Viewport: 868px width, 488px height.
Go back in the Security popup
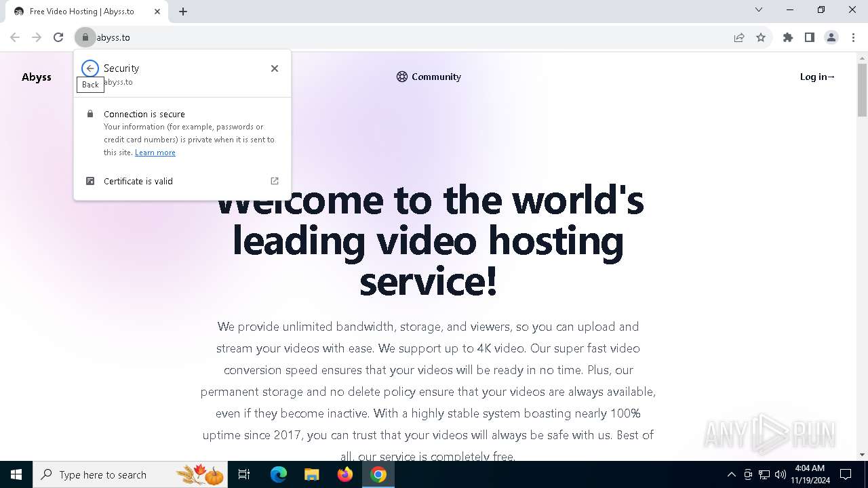(x=90, y=68)
